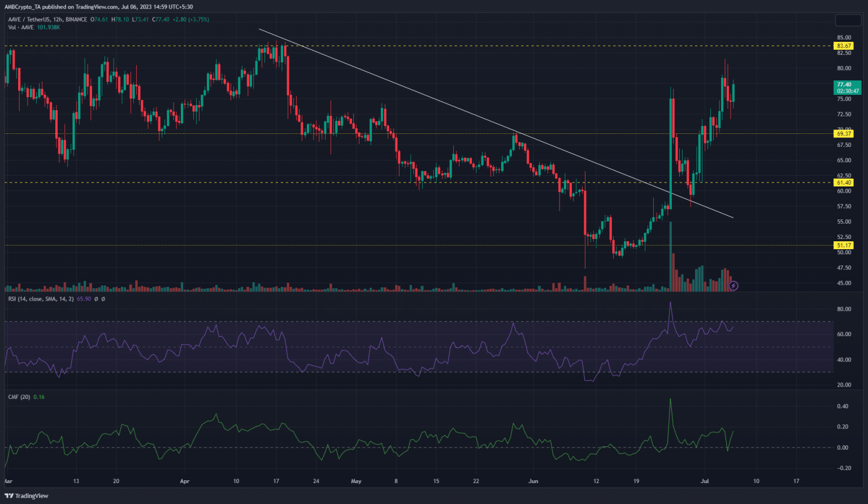Viewport: 868px width, 504px height.
Task: Click the yellow 51.17 support price label
Action: point(843,245)
